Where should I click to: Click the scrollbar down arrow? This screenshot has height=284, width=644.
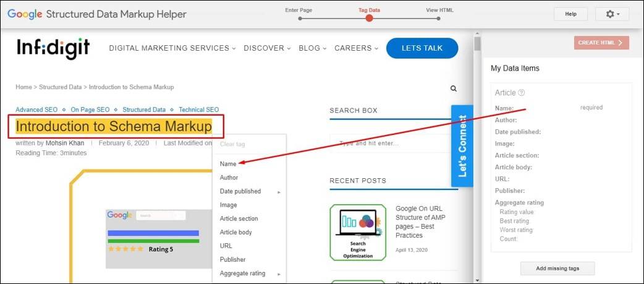477,280
